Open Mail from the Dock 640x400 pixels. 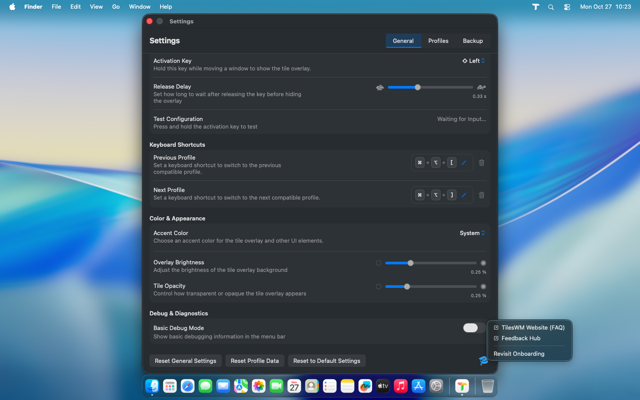pos(223,386)
